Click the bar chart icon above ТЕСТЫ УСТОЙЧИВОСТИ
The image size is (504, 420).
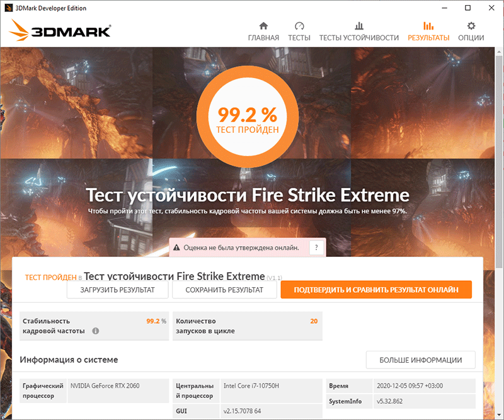[359, 26]
